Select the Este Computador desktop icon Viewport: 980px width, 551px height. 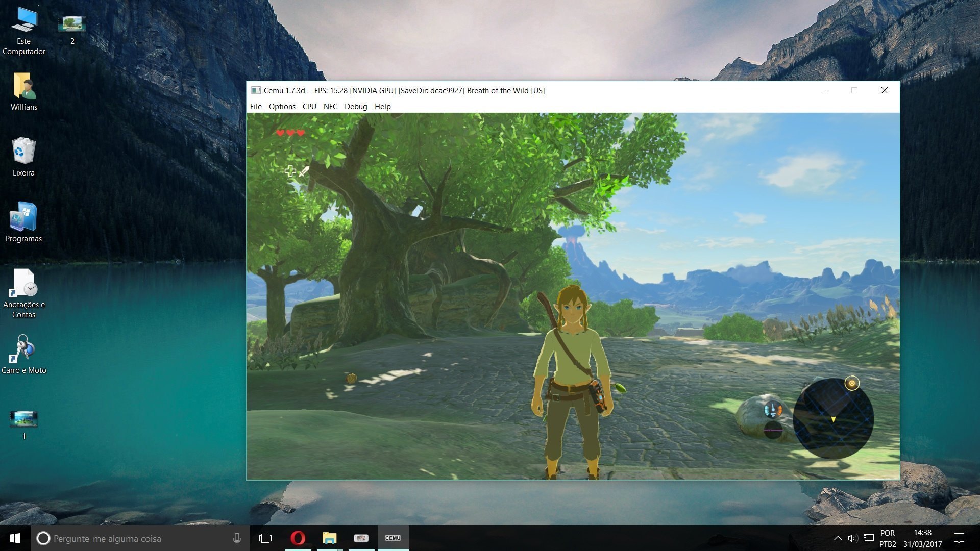coord(23,31)
